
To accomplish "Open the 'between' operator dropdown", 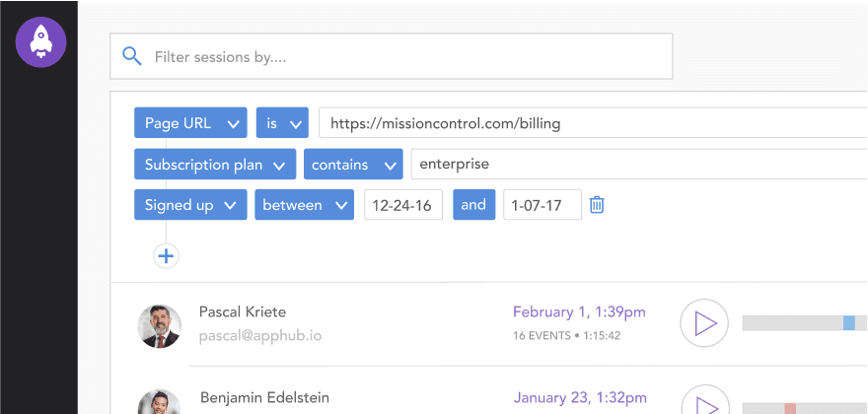I will pyautogui.click(x=304, y=205).
